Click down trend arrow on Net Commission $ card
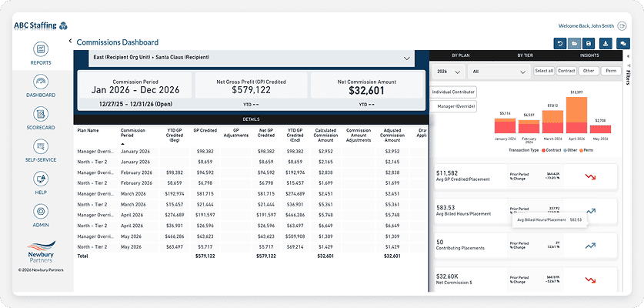644x308 pixels. tap(590, 280)
